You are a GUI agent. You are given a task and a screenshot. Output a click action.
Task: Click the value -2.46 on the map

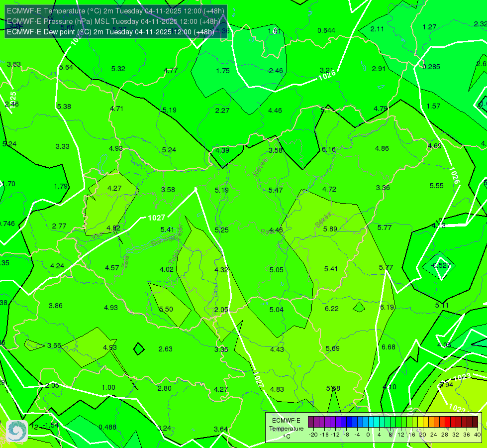point(275,71)
